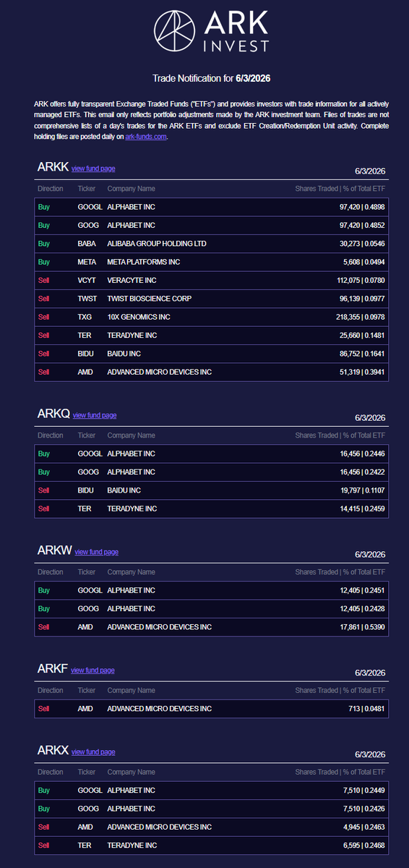Open ARKK view fund page link
Image resolution: width=409 pixels, height=868 pixels.
[93, 169]
